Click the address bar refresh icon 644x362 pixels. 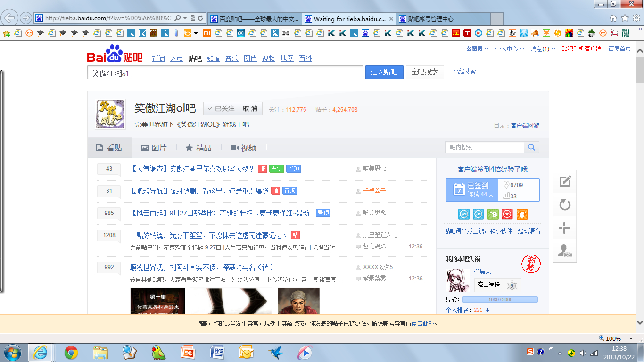pyautogui.click(x=201, y=18)
